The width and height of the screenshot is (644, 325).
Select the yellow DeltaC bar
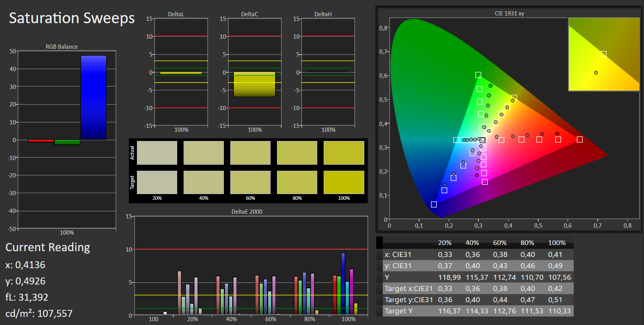pos(254,84)
